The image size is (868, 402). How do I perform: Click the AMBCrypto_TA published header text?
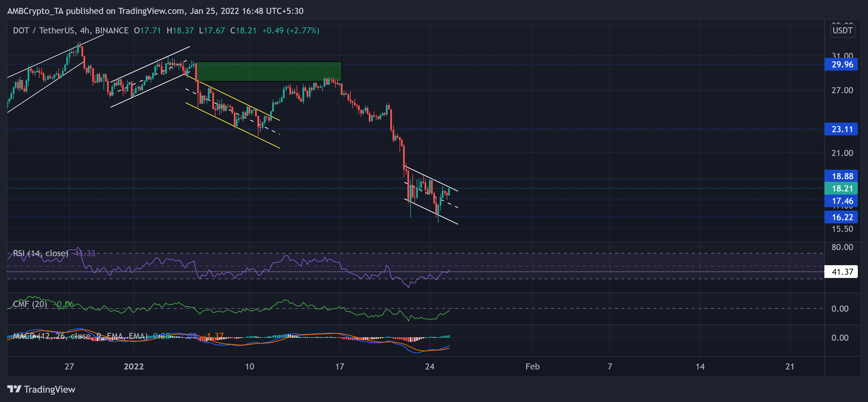coord(155,11)
